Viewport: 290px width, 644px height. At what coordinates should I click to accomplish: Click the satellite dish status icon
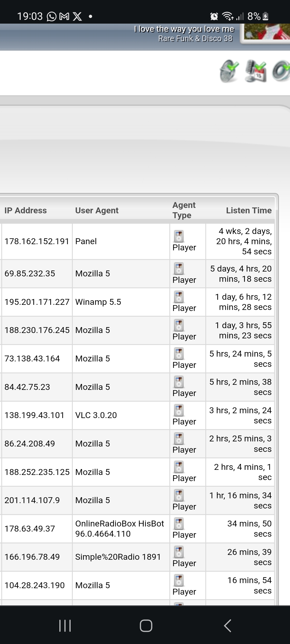pos(229,71)
